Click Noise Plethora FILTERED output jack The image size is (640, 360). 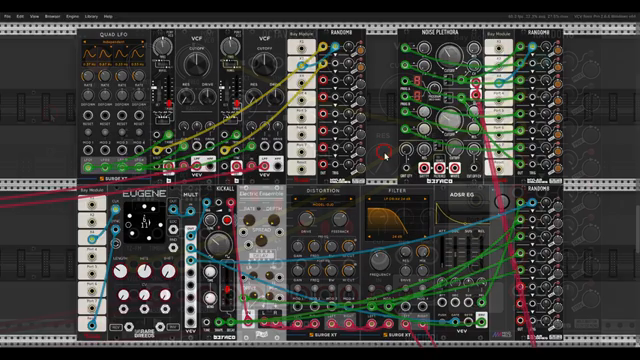tap(440, 168)
